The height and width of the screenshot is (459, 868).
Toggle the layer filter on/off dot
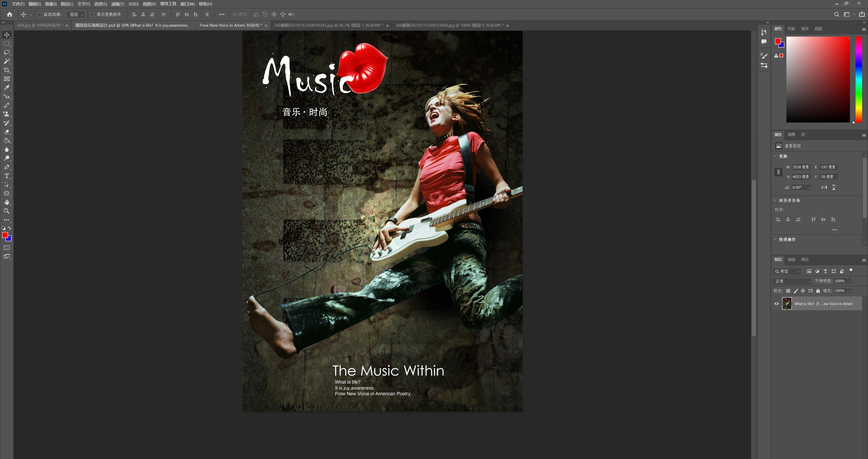[851, 270]
